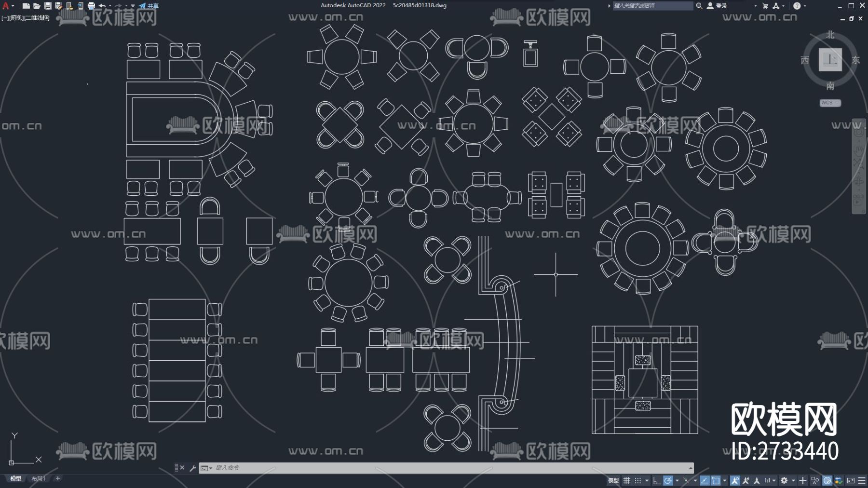Close the command line window
This screenshot has width=868, height=488.
pos(182,468)
